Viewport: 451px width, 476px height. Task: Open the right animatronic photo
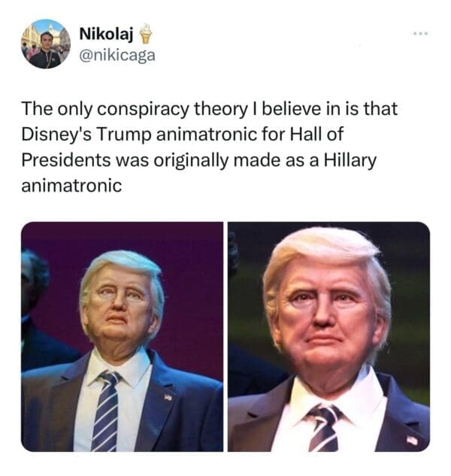pos(328,337)
